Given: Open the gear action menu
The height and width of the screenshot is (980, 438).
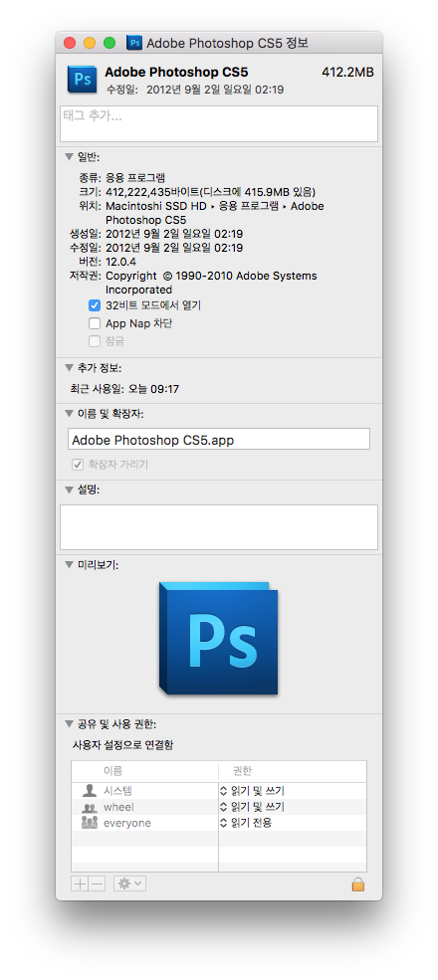Looking at the screenshot, I should coord(130,883).
